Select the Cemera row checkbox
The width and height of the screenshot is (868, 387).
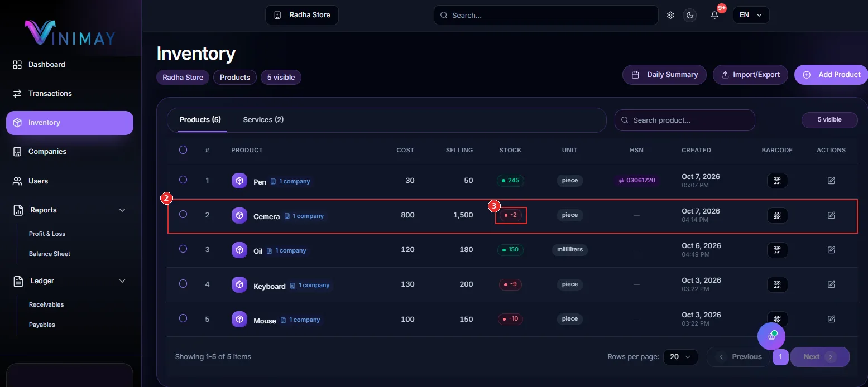183,214
